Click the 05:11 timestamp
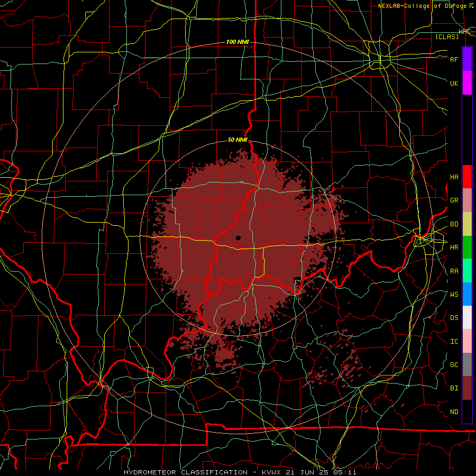This screenshot has width=476, height=476. click(346, 472)
